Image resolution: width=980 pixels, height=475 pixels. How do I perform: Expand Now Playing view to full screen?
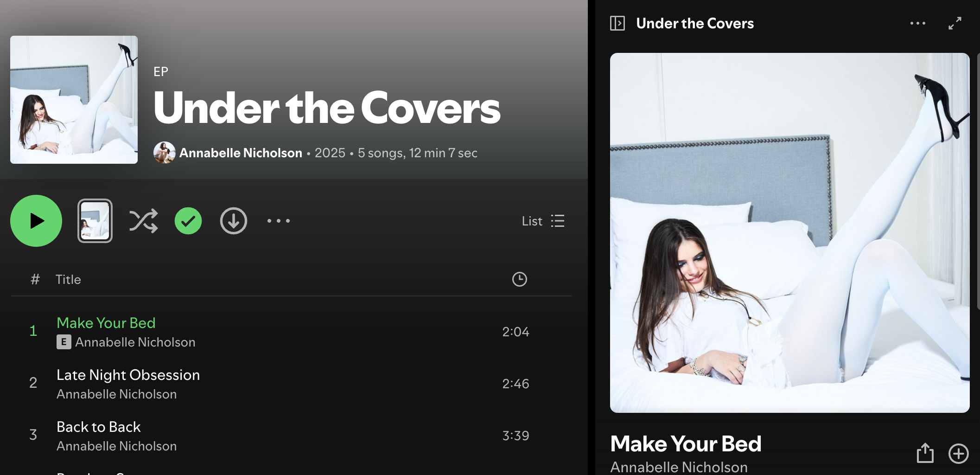click(x=955, y=23)
